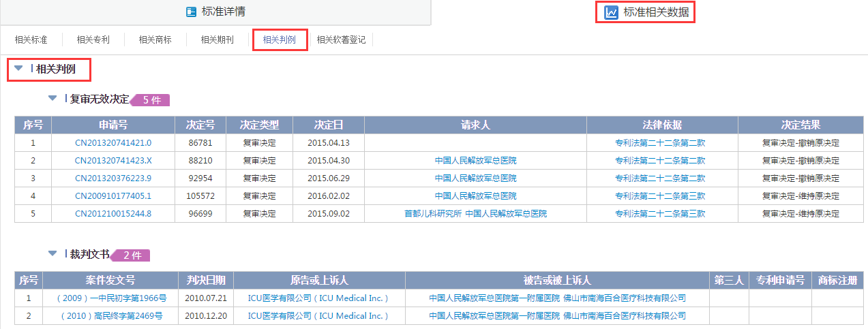Click the 5件 count badge
868x329 pixels.
click(x=151, y=100)
